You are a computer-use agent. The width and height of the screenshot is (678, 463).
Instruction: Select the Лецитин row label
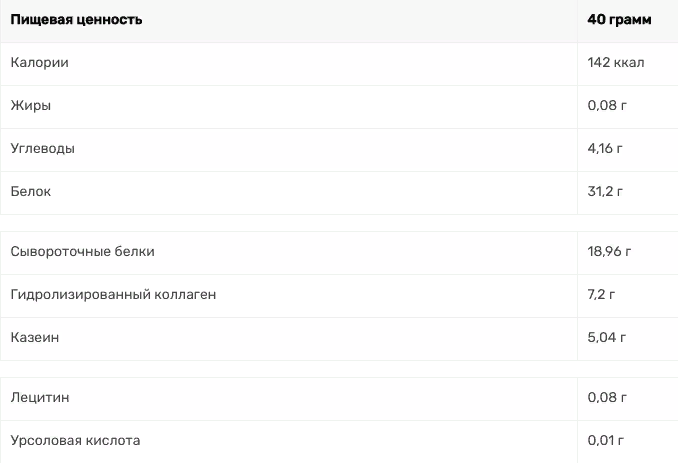(x=40, y=398)
